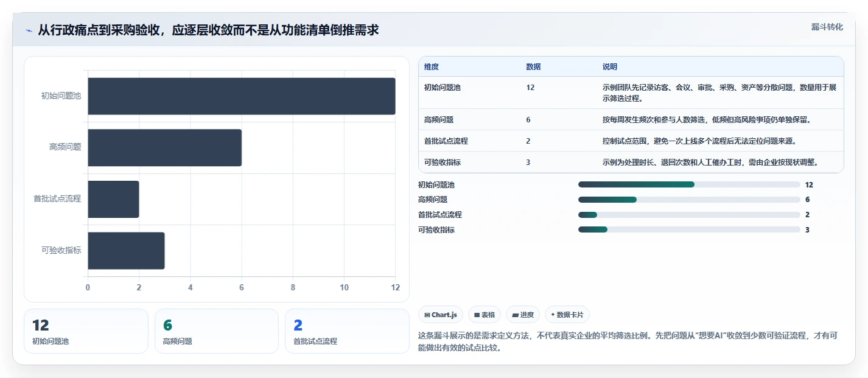Click the value 6 in the table

coord(528,120)
